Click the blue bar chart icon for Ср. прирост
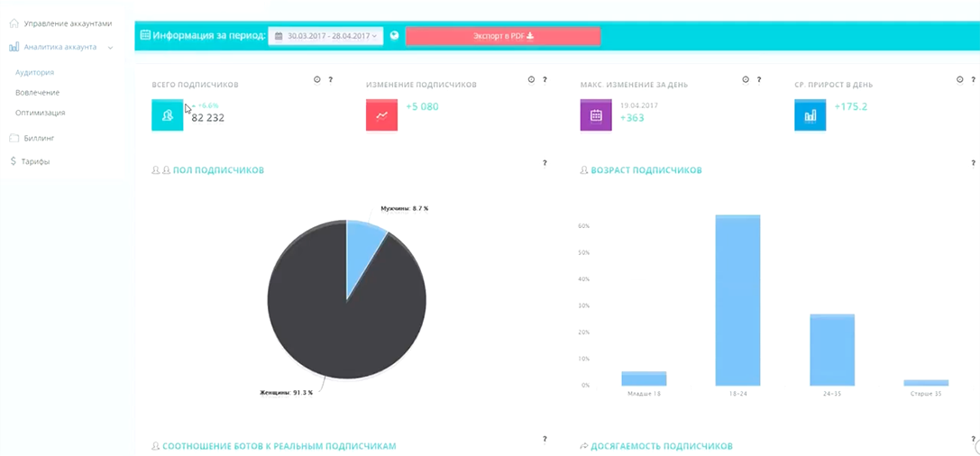The image size is (980, 456). pyautogui.click(x=810, y=115)
